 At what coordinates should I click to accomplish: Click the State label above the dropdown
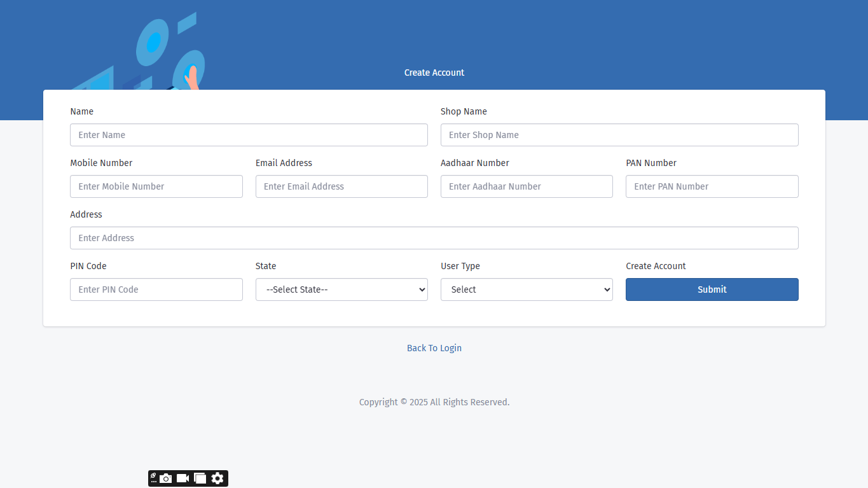click(x=266, y=266)
